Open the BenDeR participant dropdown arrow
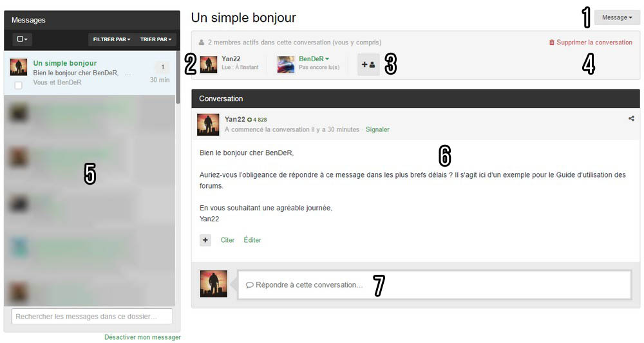This screenshot has height=343, width=644. [327, 59]
